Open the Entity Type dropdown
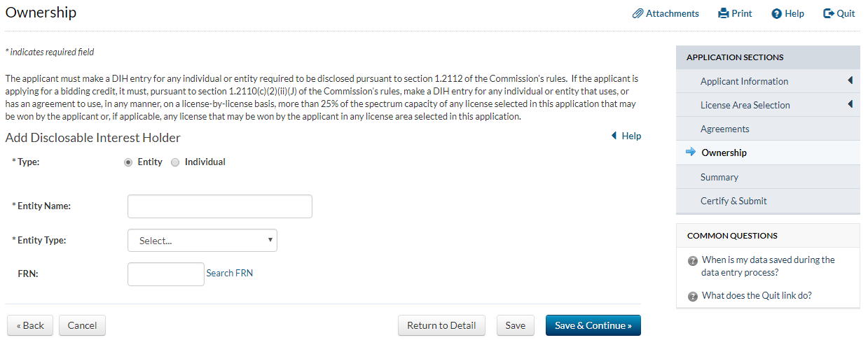Screen dimensions: 868x340 click(x=202, y=241)
